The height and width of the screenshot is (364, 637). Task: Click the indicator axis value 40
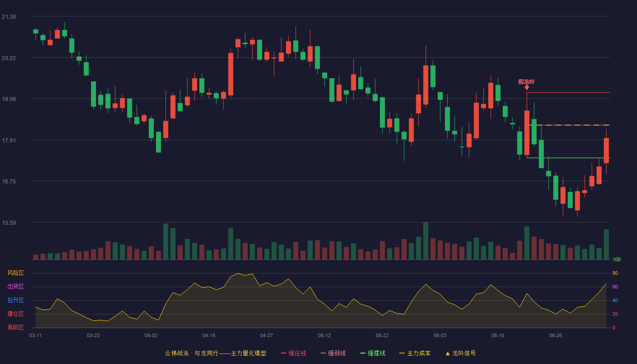(x=615, y=301)
